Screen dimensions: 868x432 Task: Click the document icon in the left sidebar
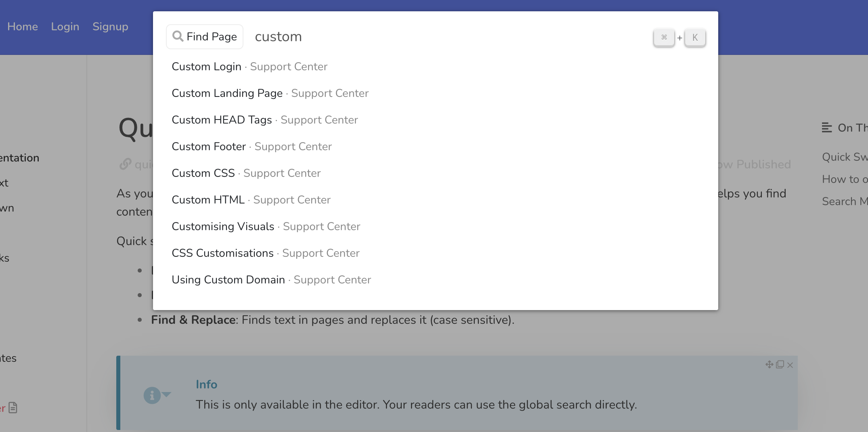13,408
